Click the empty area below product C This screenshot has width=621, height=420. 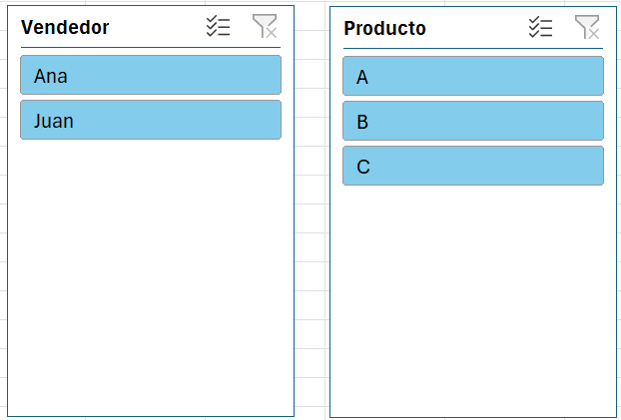pyautogui.click(x=473, y=300)
